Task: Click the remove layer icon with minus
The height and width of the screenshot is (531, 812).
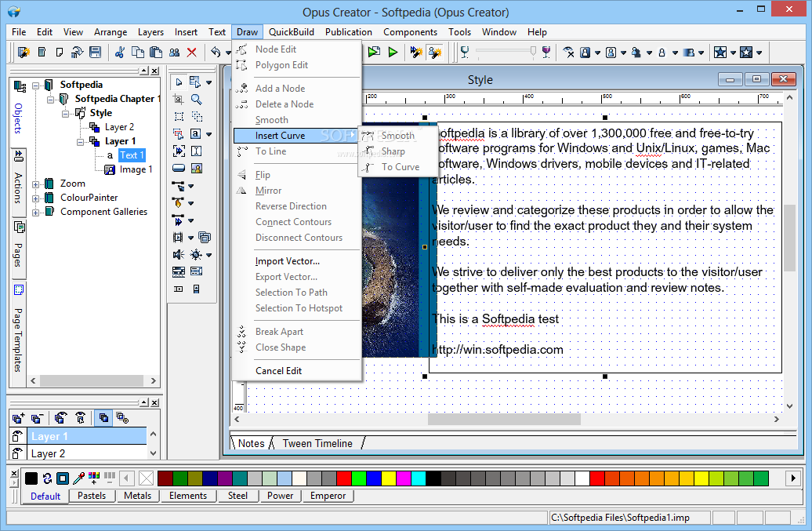Action: (36, 418)
